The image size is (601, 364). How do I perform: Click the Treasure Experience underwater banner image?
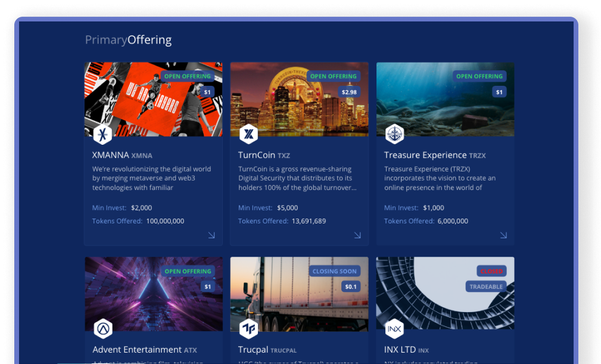446,99
